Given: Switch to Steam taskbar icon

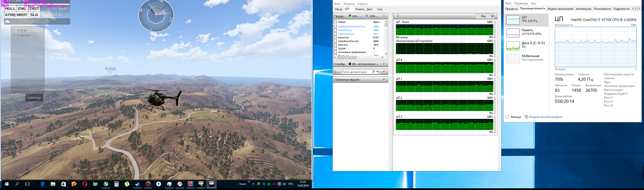Looking at the screenshot, I should coord(137,184).
